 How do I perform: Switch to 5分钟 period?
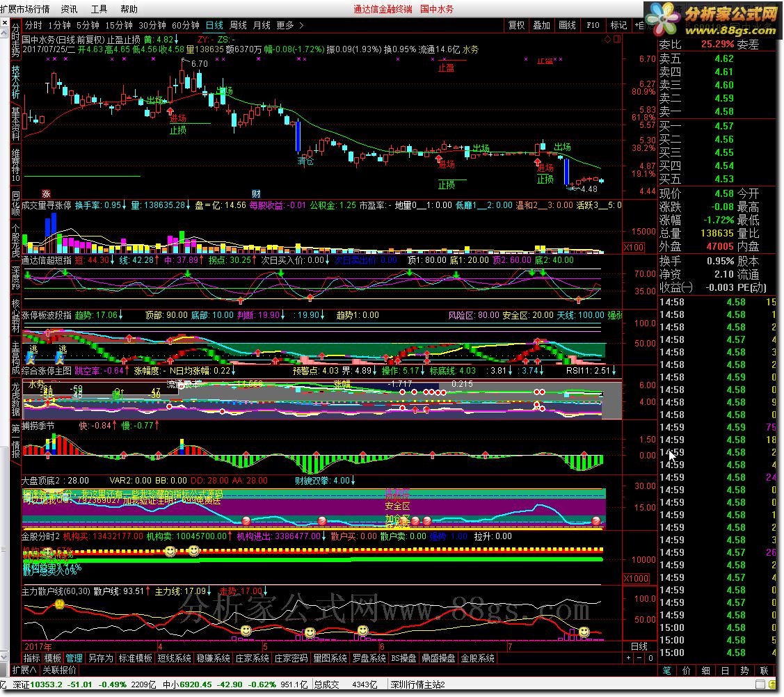click(x=88, y=25)
